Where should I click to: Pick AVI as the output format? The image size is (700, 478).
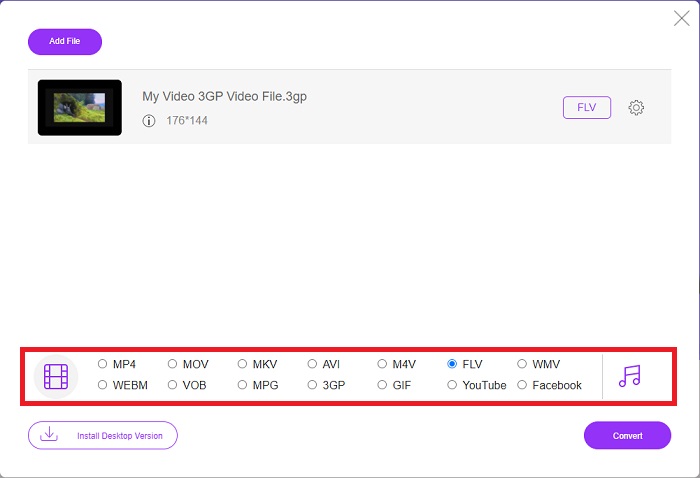click(312, 364)
